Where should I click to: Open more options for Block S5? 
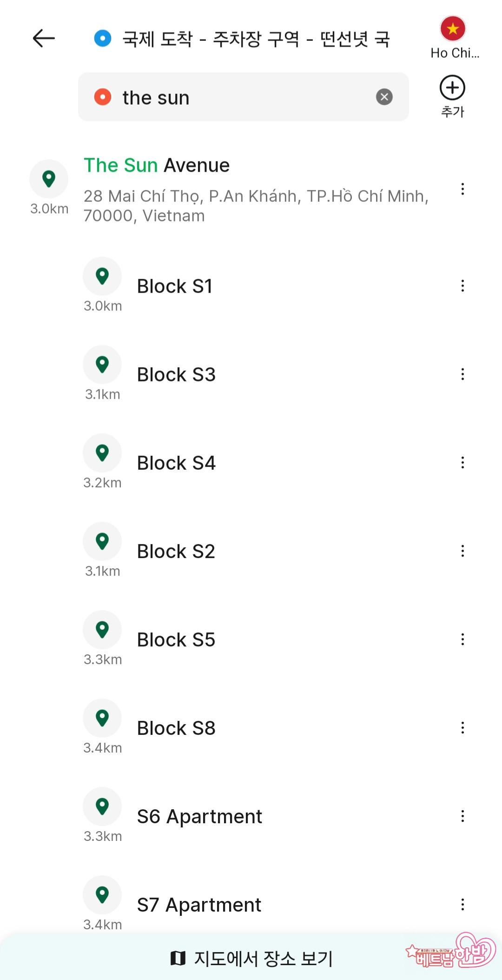[462, 639]
